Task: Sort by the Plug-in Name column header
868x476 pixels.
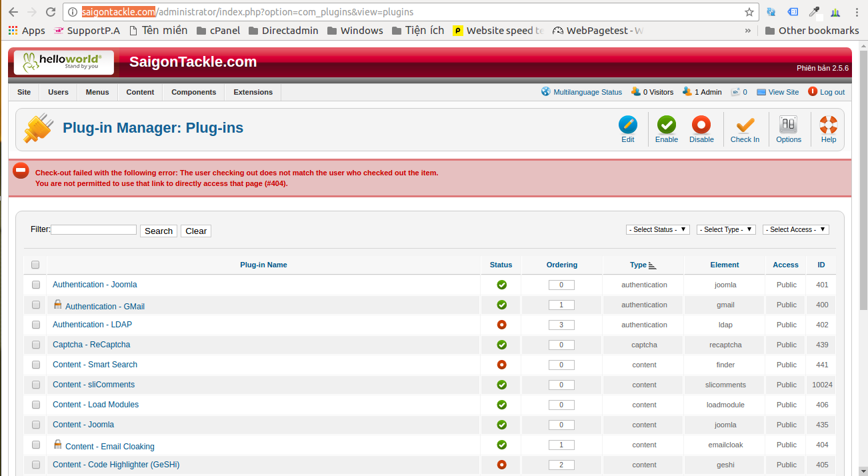Action: point(263,265)
